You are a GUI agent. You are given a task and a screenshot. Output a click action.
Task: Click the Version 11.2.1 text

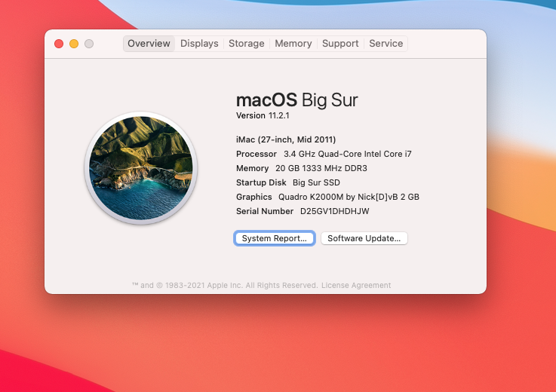coord(263,115)
